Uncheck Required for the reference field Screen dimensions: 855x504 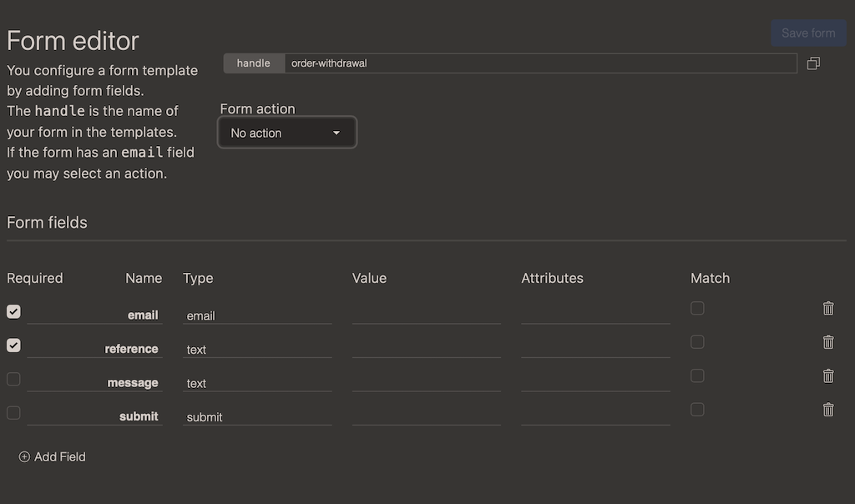13,345
